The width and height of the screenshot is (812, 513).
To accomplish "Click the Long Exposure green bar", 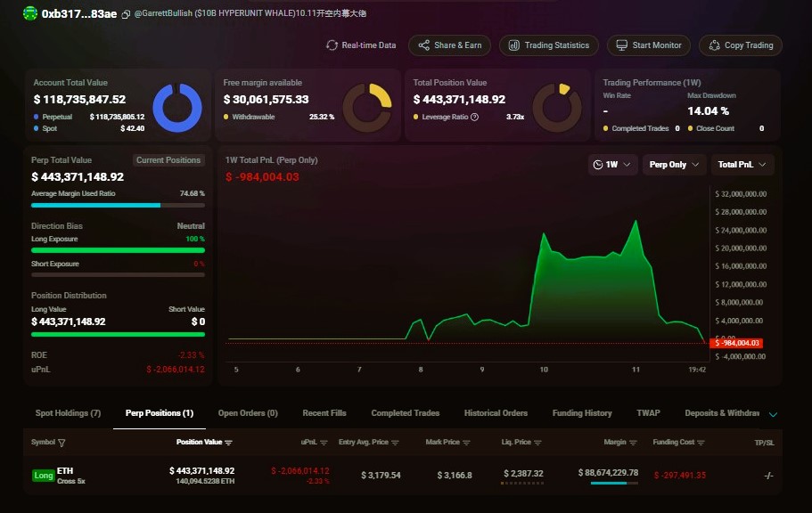I will tap(118, 250).
